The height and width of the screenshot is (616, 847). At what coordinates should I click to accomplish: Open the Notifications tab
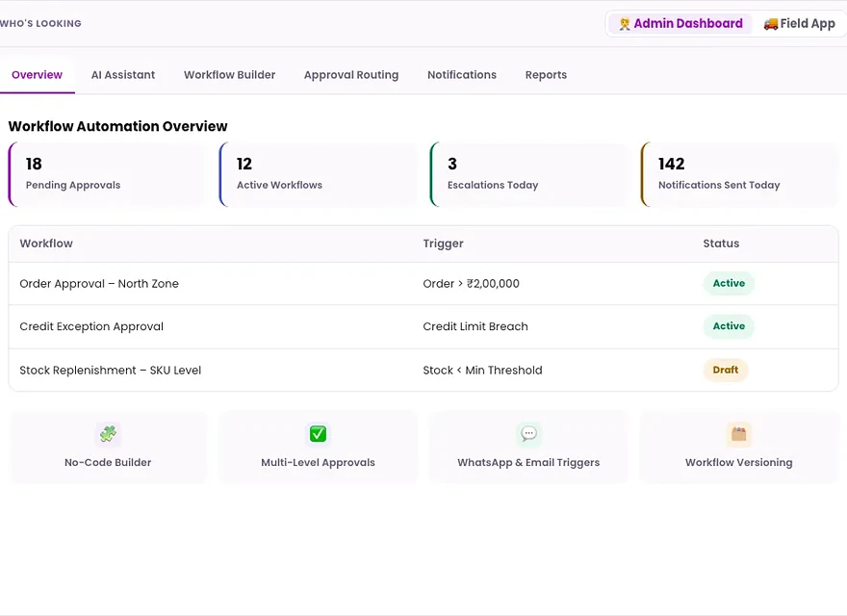[462, 75]
